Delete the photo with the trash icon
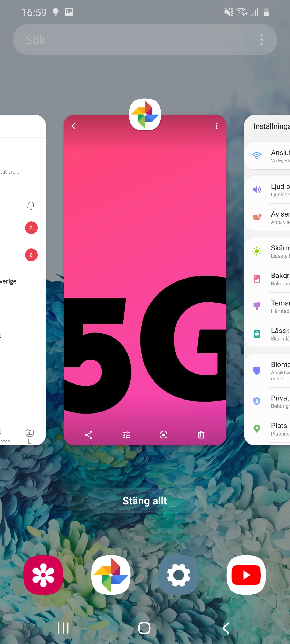The image size is (290, 644). [x=201, y=435]
